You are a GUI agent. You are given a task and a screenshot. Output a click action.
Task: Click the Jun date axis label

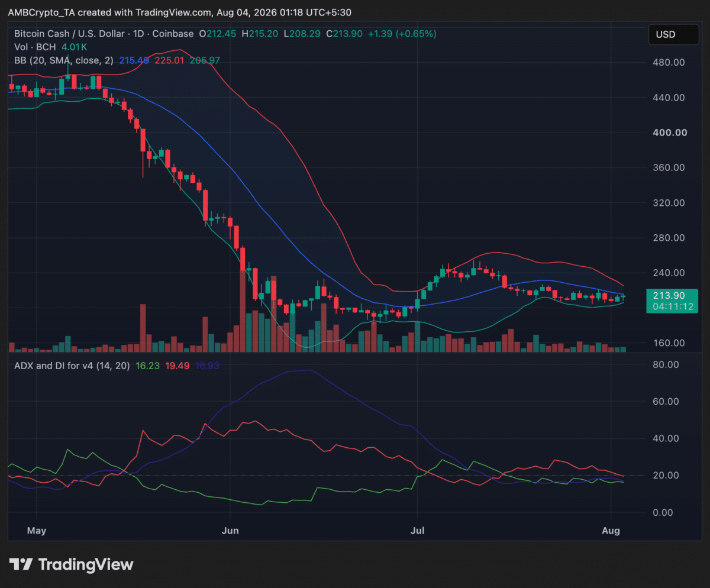click(230, 531)
